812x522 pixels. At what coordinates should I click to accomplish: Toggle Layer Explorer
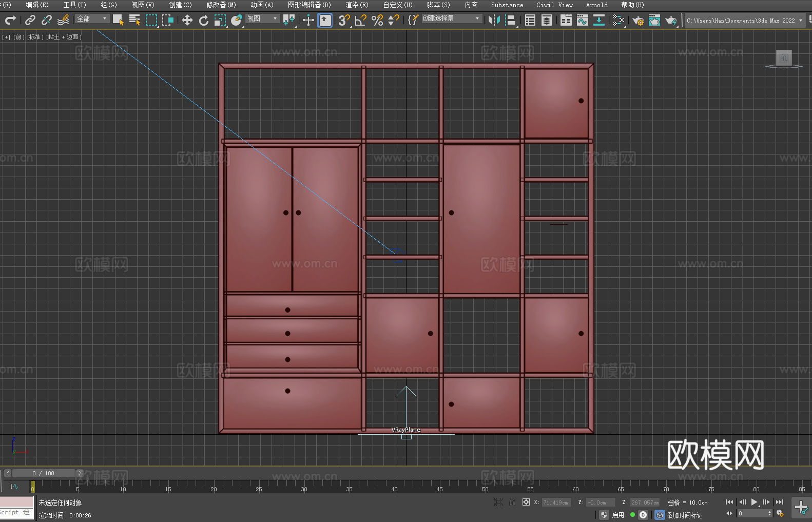tap(547, 20)
